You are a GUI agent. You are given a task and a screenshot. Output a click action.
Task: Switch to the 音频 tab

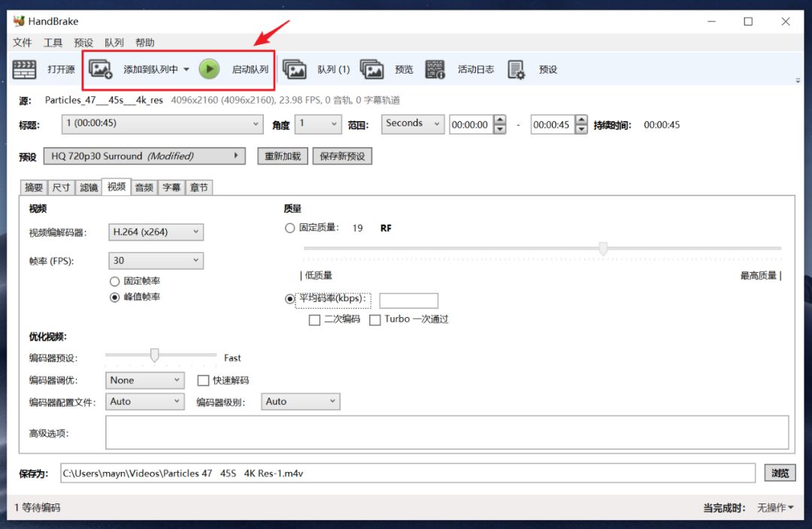point(144,187)
